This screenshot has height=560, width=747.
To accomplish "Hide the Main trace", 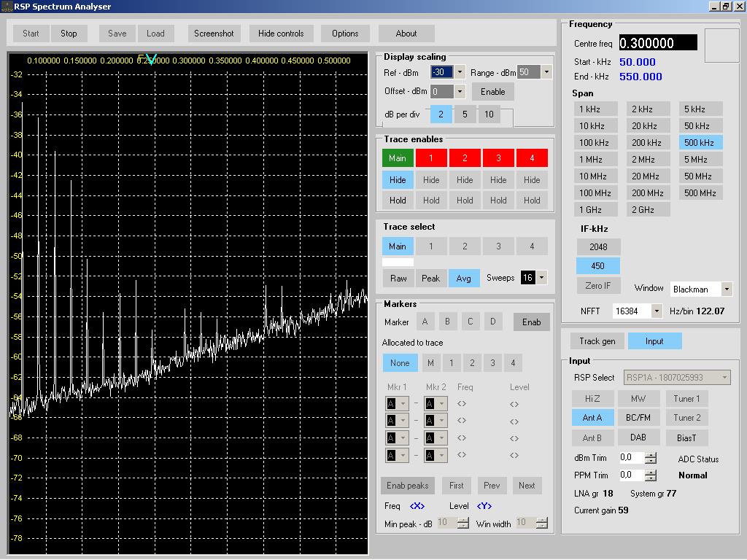I will (x=398, y=180).
